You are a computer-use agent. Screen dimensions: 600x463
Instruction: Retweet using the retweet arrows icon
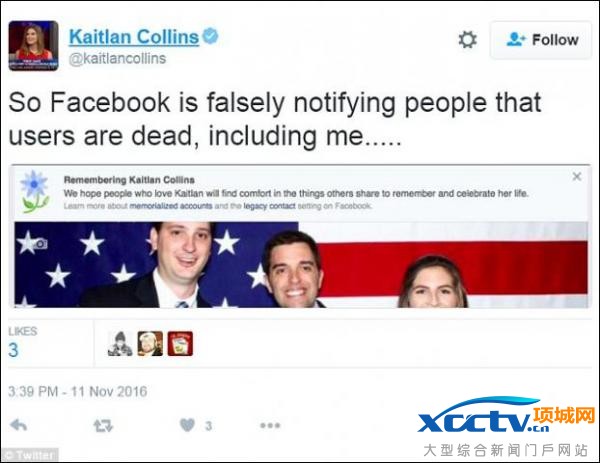coord(103,426)
